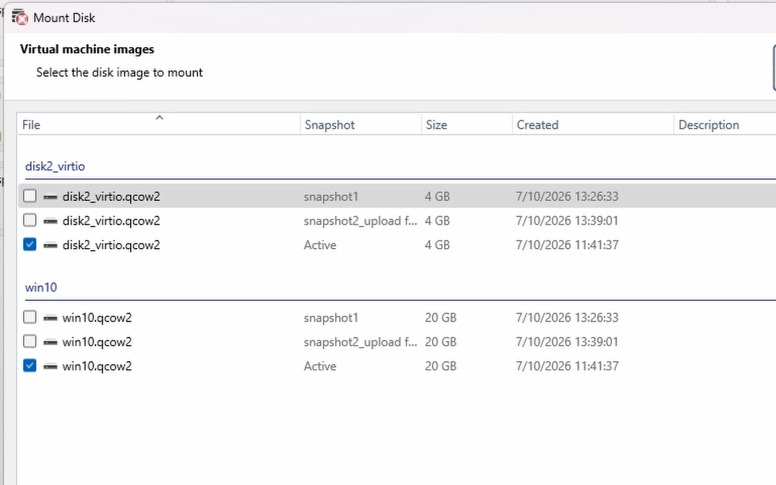Sort list by Description column header
Screen dimensions: 776x485
pos(725,125)
